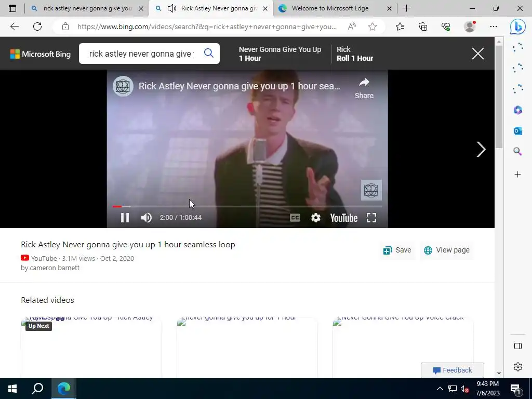Viewport: 532px width, 399px height.
Task: Open the tab actions menu icon
Action: [12, 8]
